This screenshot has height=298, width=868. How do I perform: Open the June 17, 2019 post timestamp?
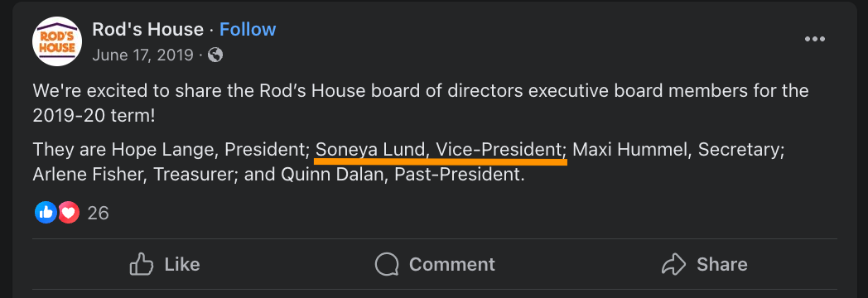point(142,55)
